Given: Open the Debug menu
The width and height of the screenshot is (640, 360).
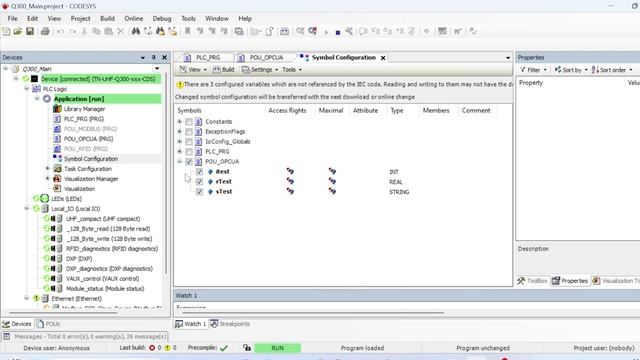Looking at the screenshot, I should [162, 18].
